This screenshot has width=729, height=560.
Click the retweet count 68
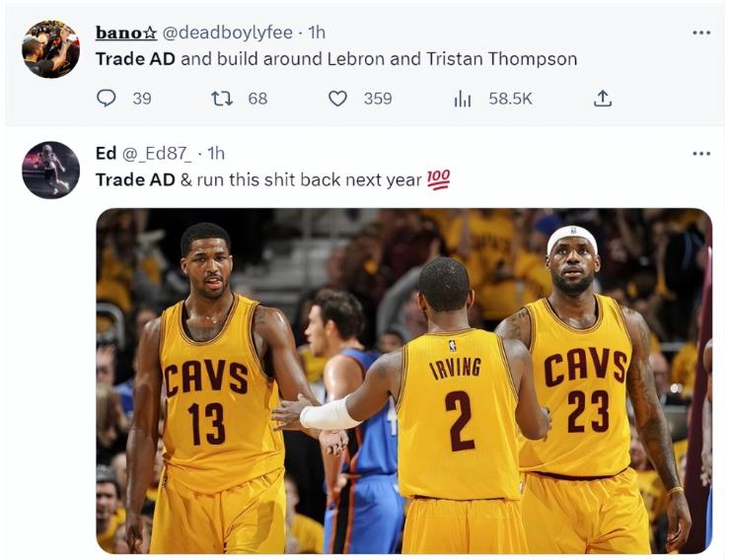257,99
